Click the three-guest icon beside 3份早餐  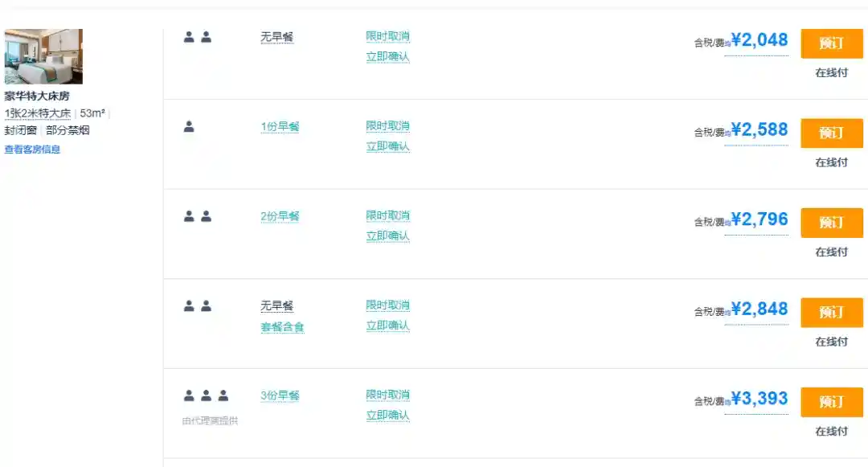click(206, 396)
